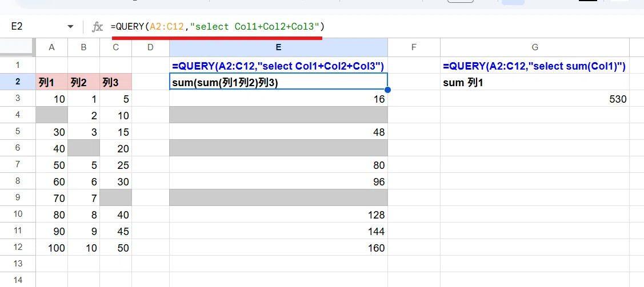The height and width of the screenshot is (287, 644).
Task: Click cell C11 showing 45
Action: click(116, 231)
